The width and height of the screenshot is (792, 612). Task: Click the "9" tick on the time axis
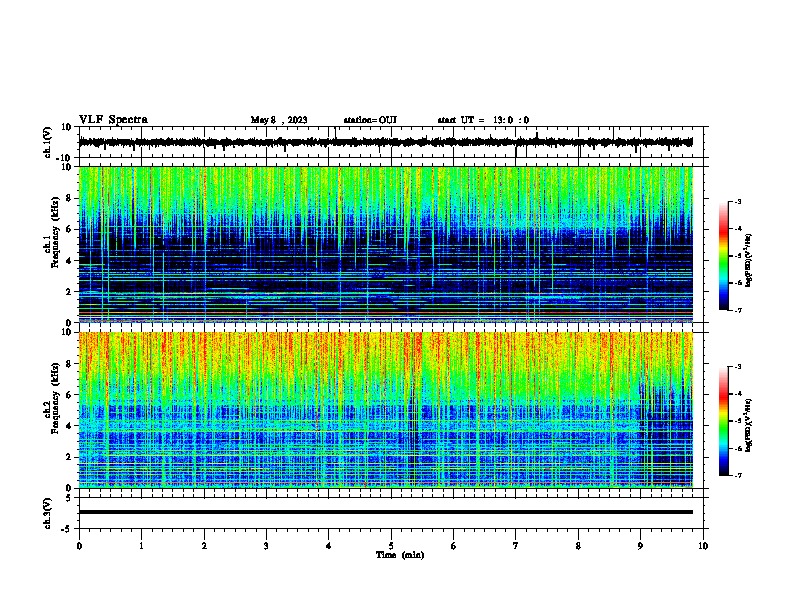click(x=640, y=546)
